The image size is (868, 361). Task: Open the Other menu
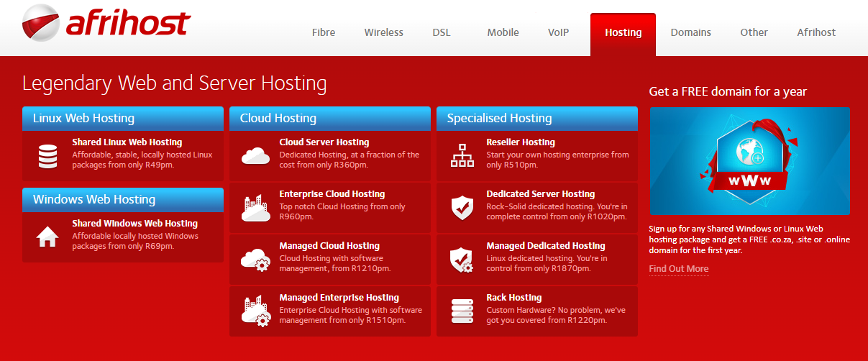(x=754, y=32)
